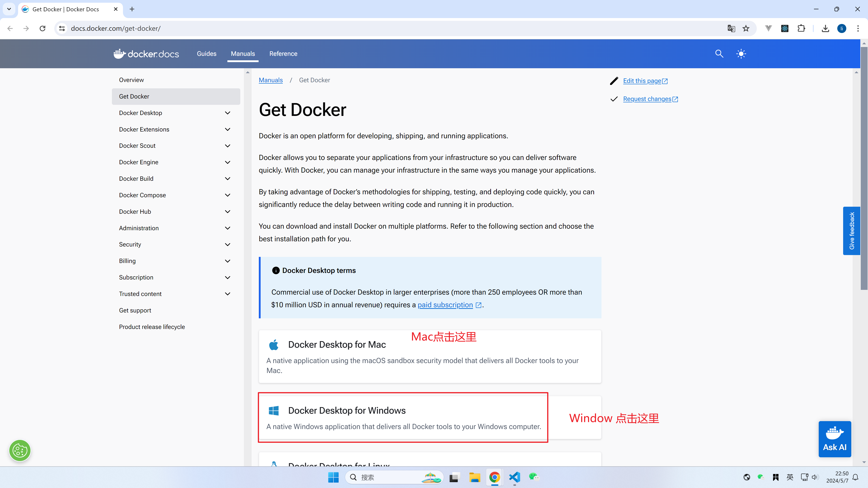Expand Docker Build sidebar section
This screenshot has width=868, height=488.
(228, 179)
